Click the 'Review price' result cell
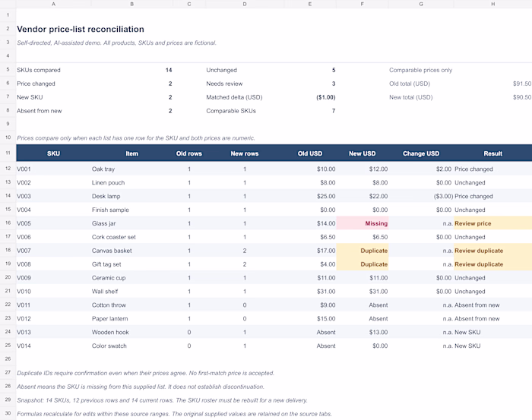532x420 pixels. click(492, 223)
